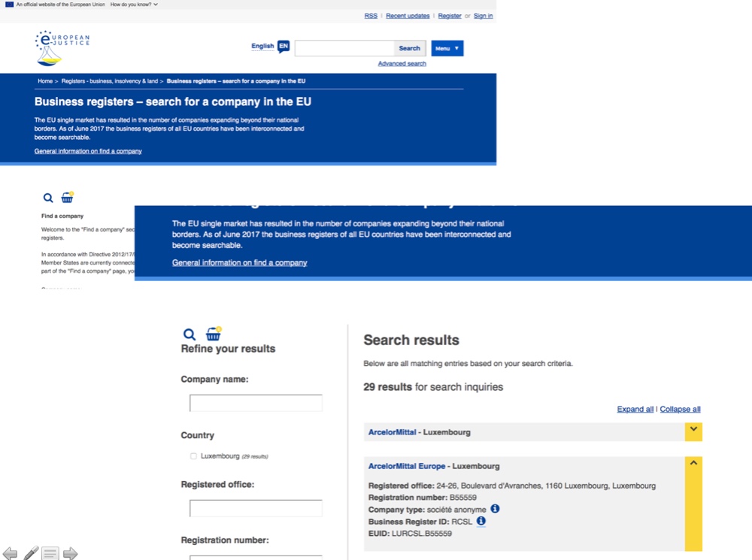The width and height of the screenshot is (752, 560).
Task: Select the pen annotation tool
Action: 31,552
